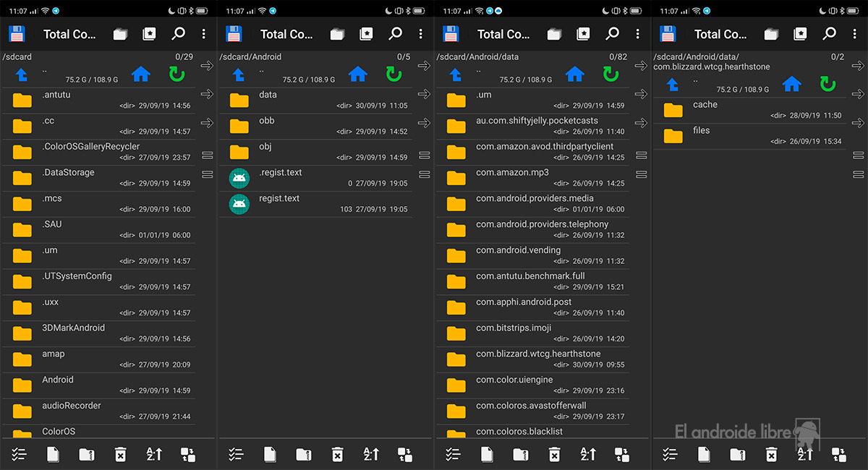This screenshot has width=868, height=470.
Task: Tap bookmarks star icon in /sdcard panel
Action: point(149,34)
